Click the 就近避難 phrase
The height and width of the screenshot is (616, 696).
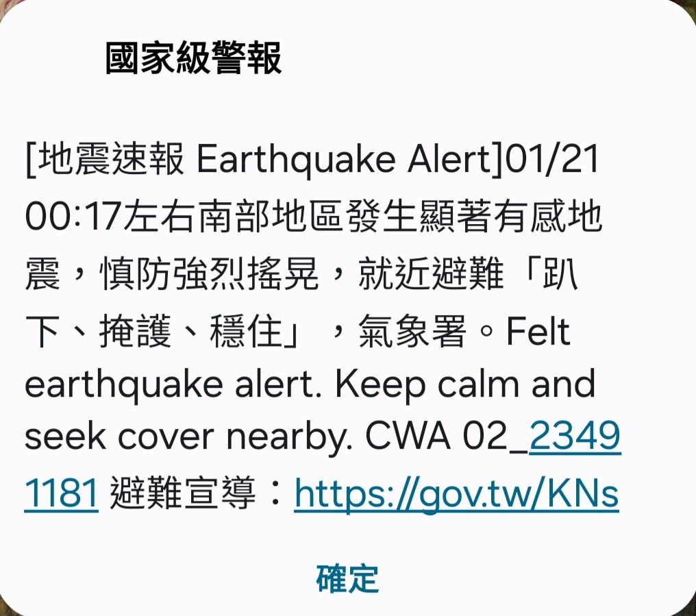431,273
